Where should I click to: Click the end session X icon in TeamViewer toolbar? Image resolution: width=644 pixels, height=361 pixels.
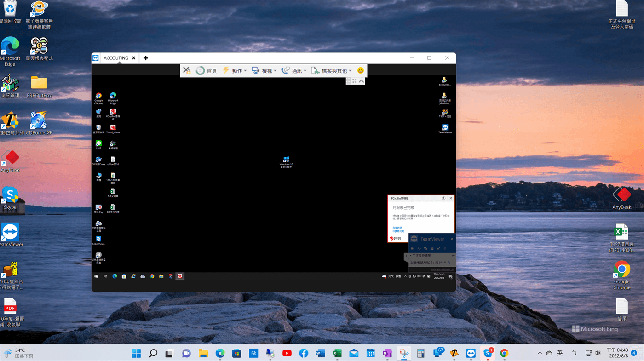186,70
